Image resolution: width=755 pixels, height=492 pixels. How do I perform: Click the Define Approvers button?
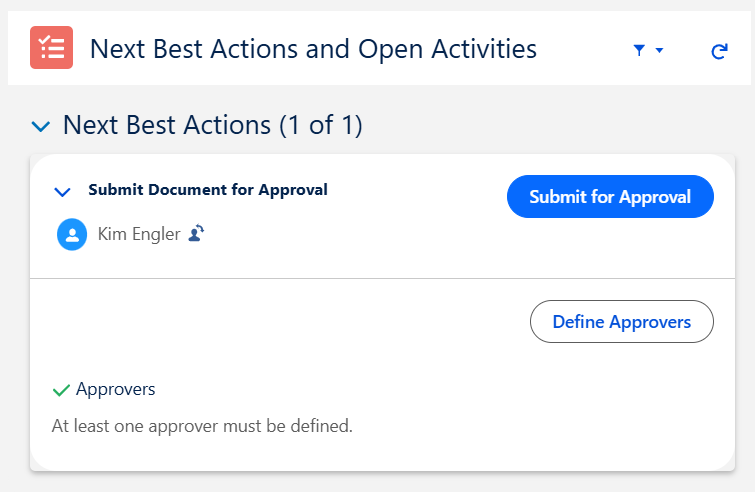pos(621,322)
